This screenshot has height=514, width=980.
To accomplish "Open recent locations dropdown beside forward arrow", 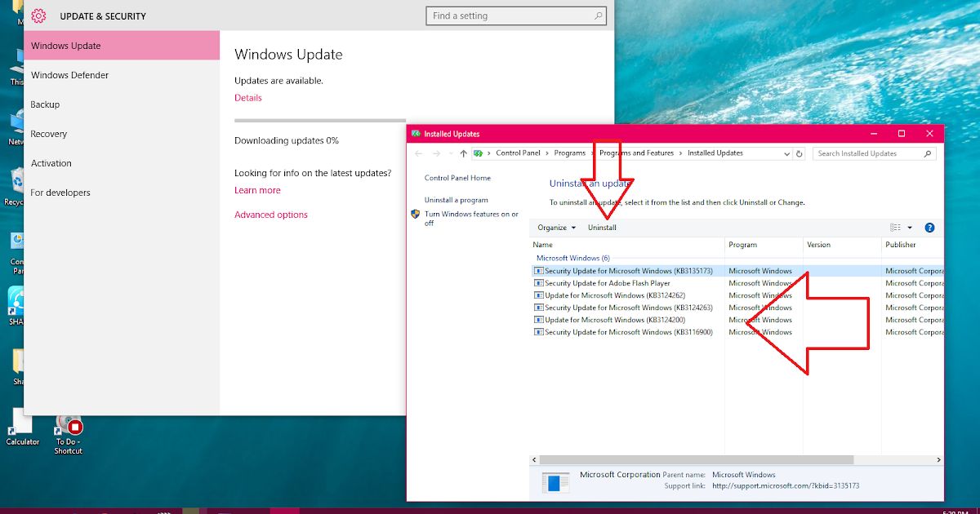I will pos(452,153).
